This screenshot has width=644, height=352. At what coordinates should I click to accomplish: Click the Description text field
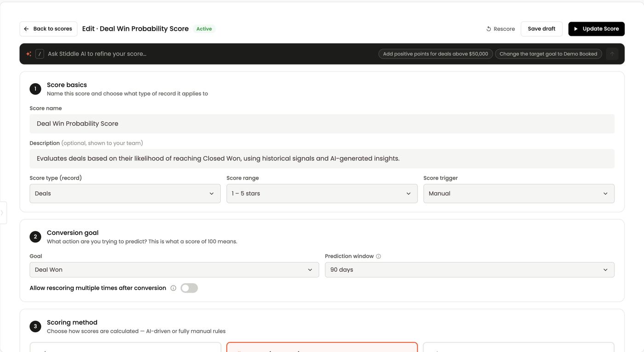coord(322,159)
